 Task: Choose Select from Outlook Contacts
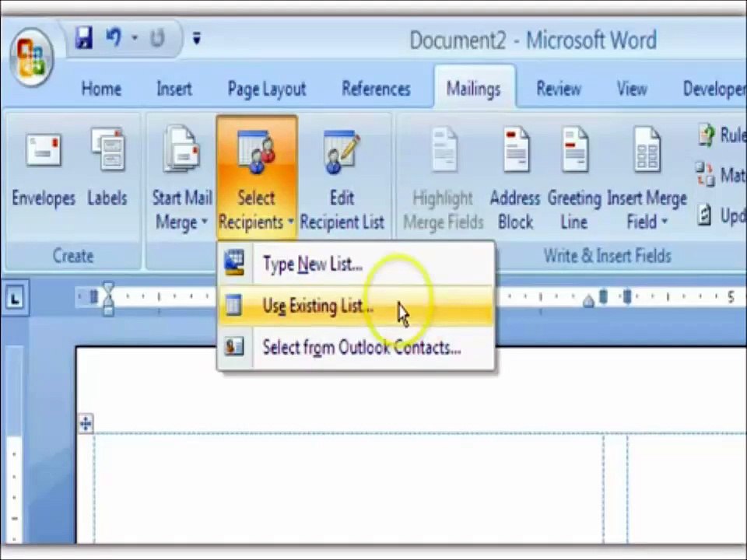(356, 348)
